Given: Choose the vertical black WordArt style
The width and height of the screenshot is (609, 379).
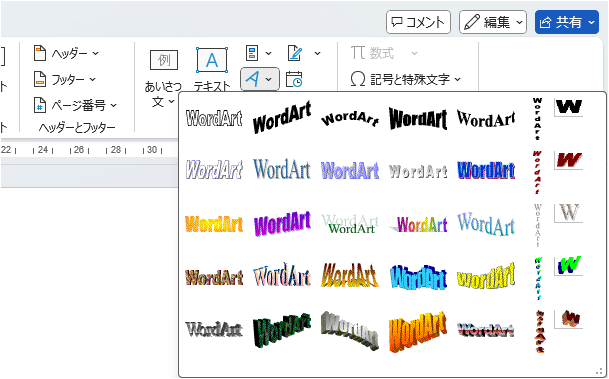Looking at the screenshot, I should tap(538, 118).
